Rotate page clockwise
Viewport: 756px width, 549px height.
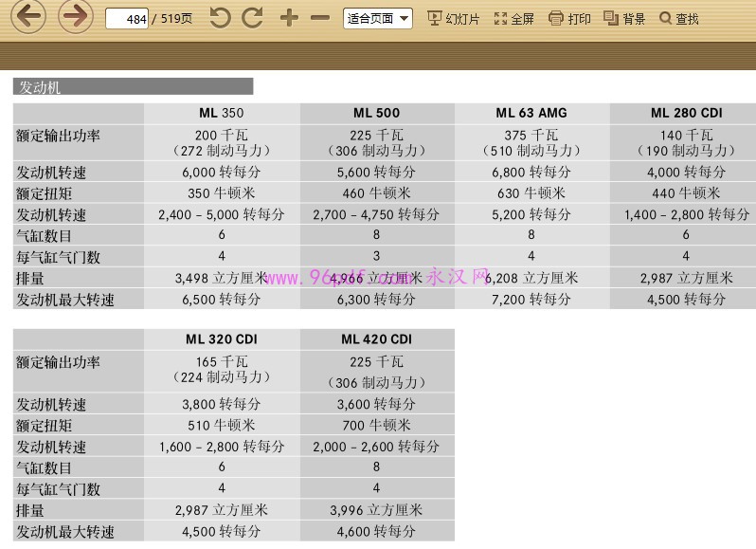pyautogui.click(x=252, y=18)
